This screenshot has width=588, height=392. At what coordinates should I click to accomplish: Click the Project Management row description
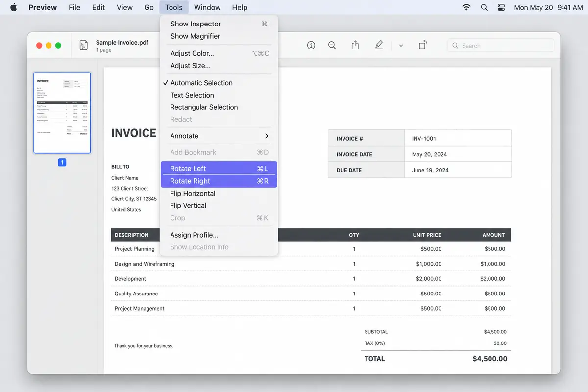click(140, 308)
